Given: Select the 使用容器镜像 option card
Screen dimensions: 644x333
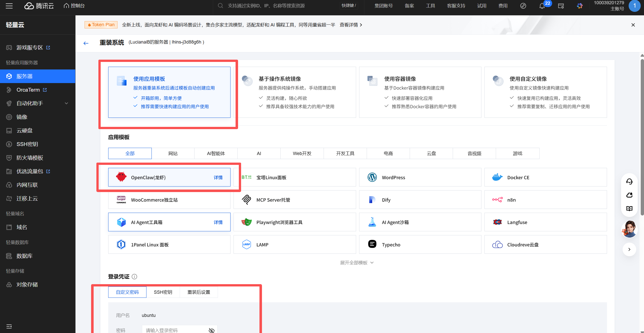Looking at the screenshot, I should (420, 92).
